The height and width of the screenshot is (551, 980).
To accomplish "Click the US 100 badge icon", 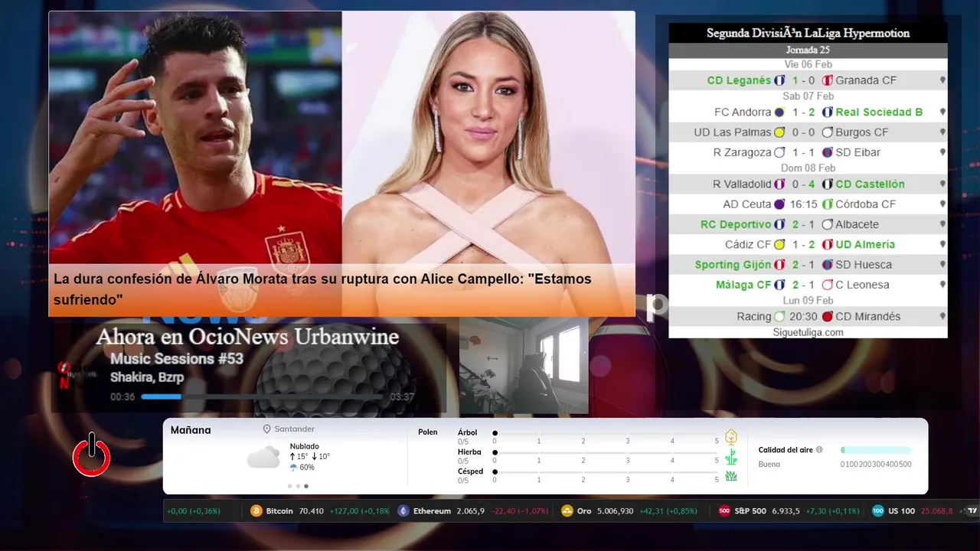I will pos(878,511).
